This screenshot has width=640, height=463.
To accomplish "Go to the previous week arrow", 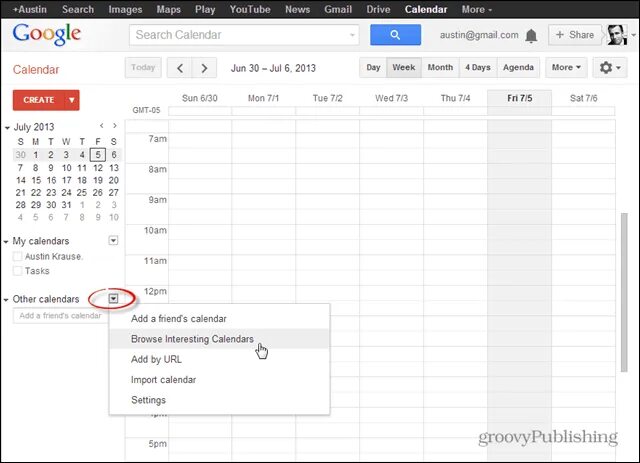I will [x=180, y=68].
